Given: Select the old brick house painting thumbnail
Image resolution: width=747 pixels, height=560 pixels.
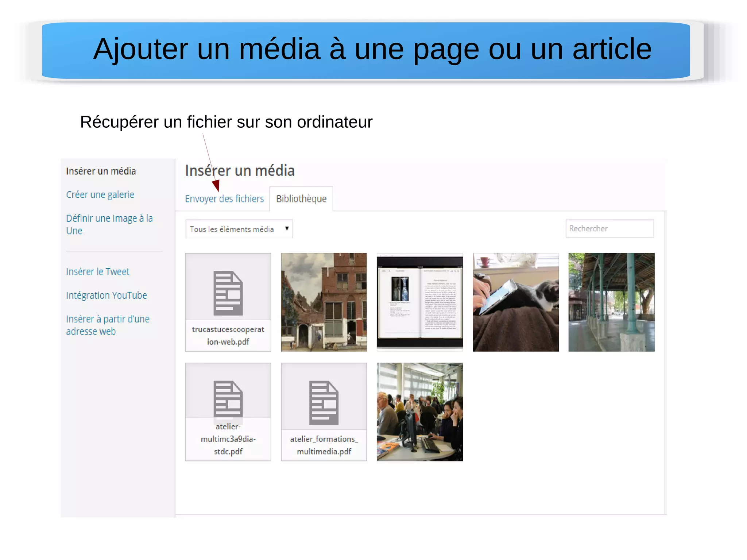Looking at the screenshot, I should coord(324,302).
